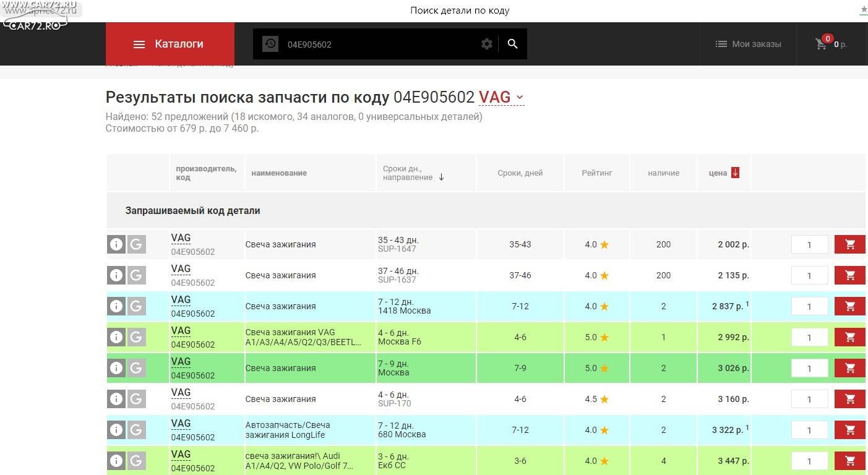The image size is (868, 475).
Task: Click the SUP-1647 direction text
Action: (397, 249)
